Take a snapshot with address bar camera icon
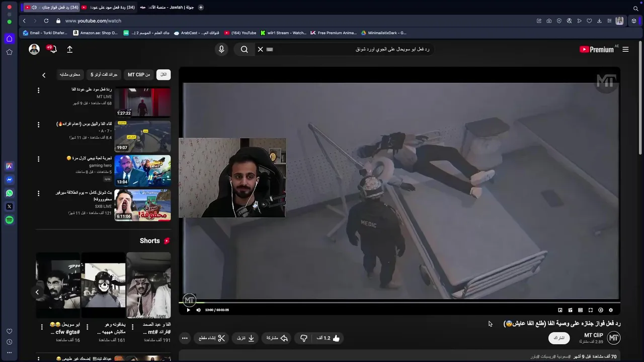The height and width of the screenshot is (362, 644). point(549,21)
